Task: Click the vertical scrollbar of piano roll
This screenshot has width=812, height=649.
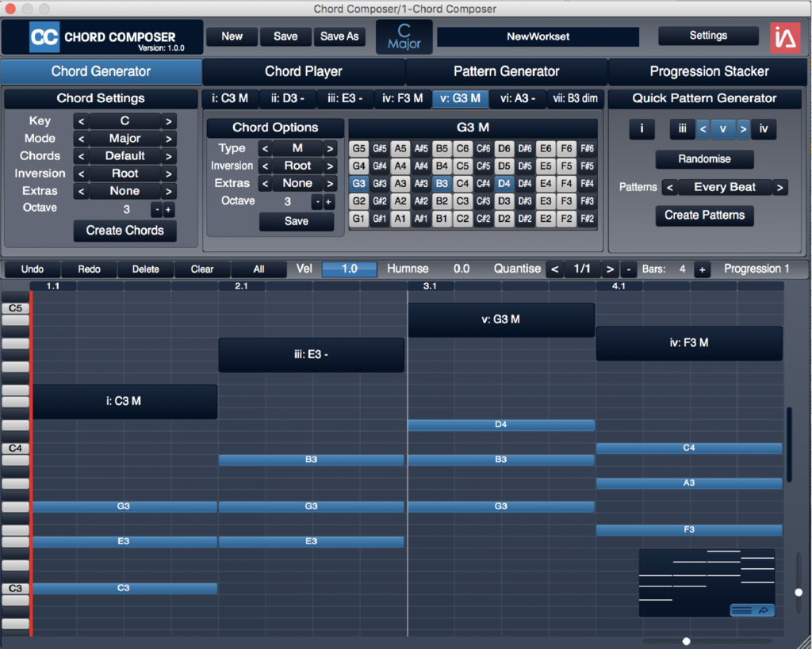Action: click(789, 445)
